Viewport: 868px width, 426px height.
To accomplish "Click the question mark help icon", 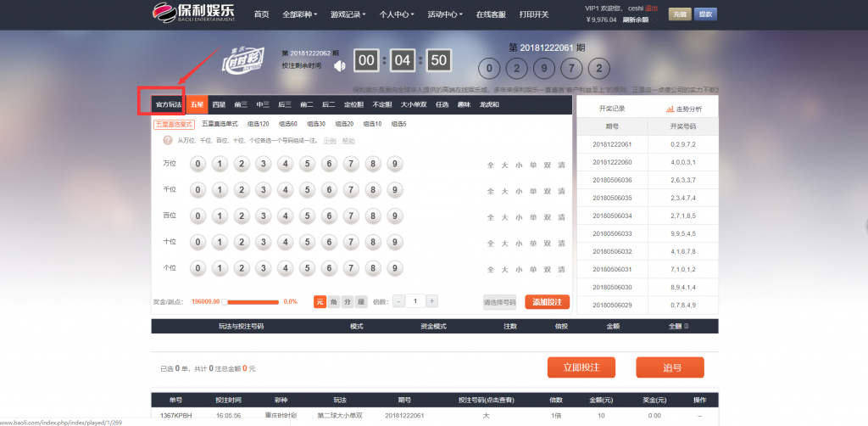I will tap(170, 141).
